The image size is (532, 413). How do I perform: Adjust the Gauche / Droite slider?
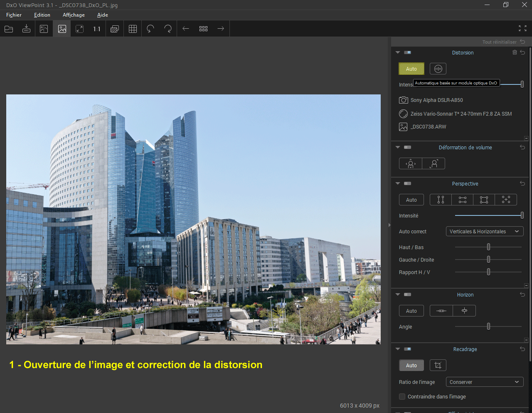(488, 260)
